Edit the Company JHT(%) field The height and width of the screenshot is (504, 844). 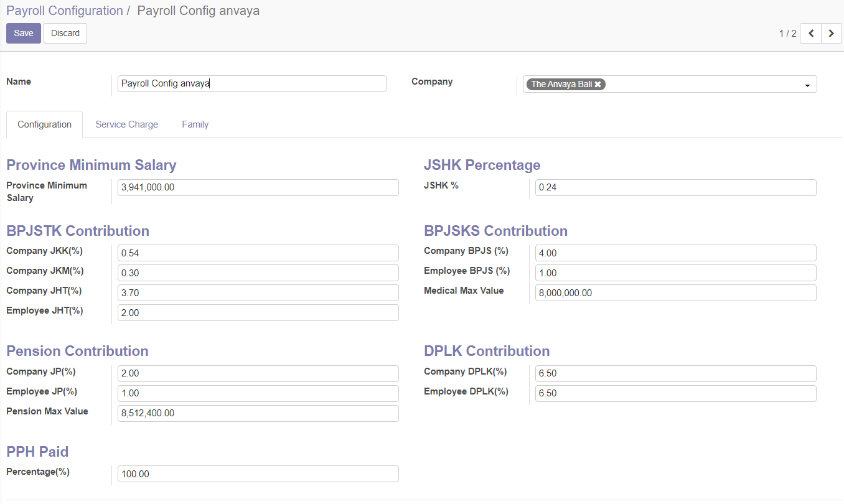258,293
